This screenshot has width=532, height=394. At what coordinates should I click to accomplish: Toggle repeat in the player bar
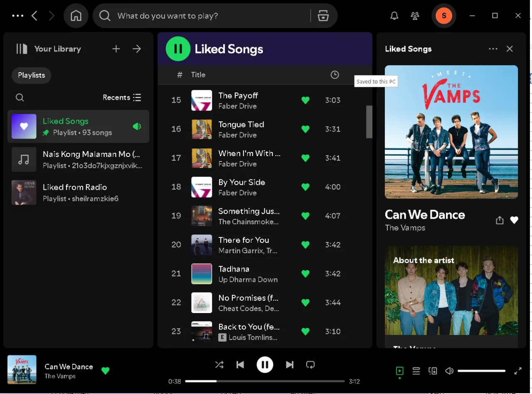click(310, 365)
